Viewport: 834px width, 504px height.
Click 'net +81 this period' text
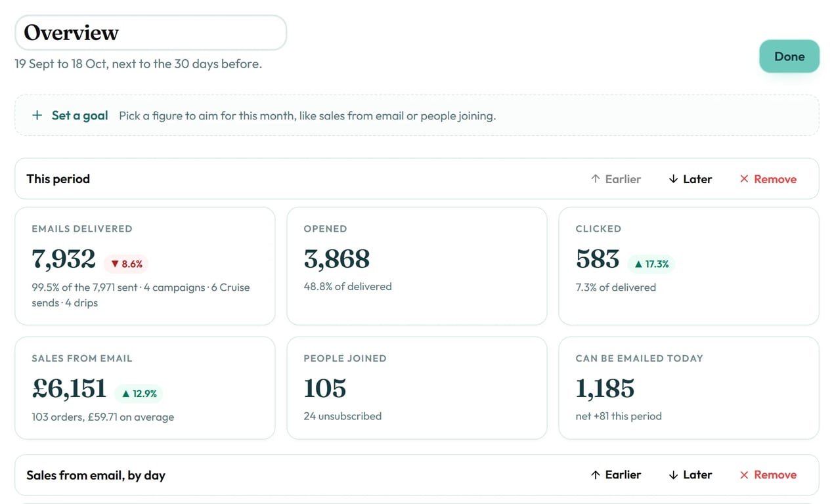[x=619, y=416]
